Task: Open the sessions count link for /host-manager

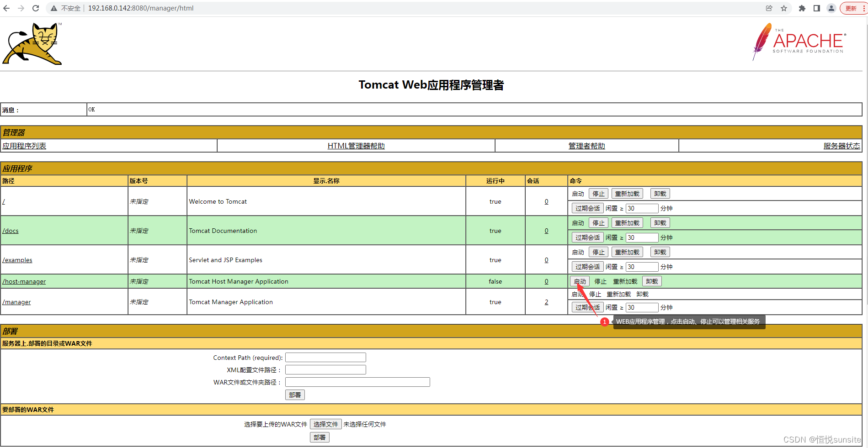Action: pos(546,281)
